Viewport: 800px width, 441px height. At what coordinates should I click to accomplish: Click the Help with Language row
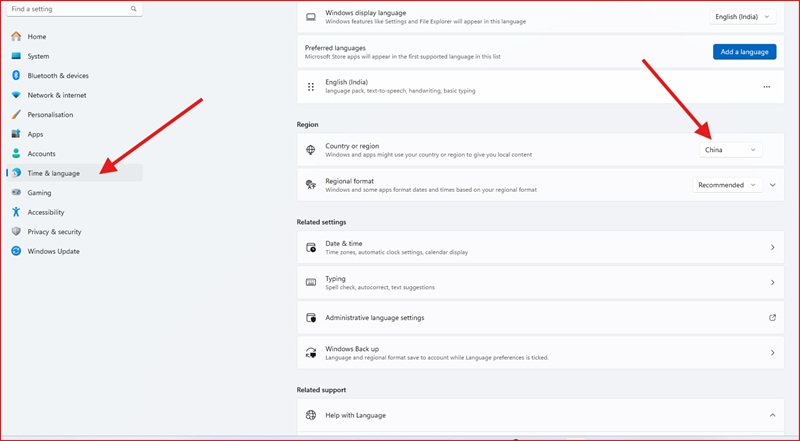point(540,415)
